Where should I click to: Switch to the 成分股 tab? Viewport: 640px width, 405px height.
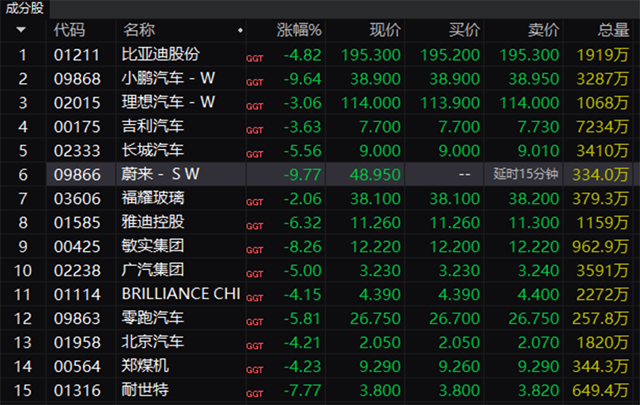coord(24,8)
